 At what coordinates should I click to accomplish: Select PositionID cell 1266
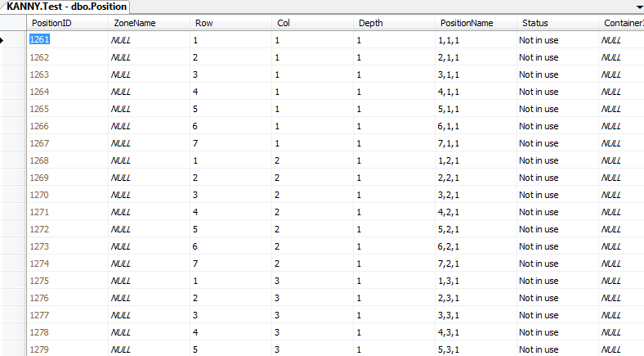(x=67, y=126)
